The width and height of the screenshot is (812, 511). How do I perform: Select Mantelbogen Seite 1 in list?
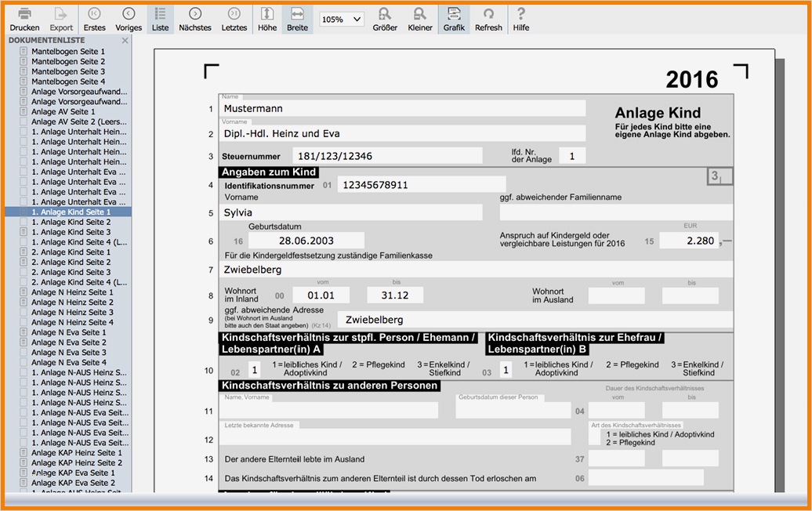point(67,51)
